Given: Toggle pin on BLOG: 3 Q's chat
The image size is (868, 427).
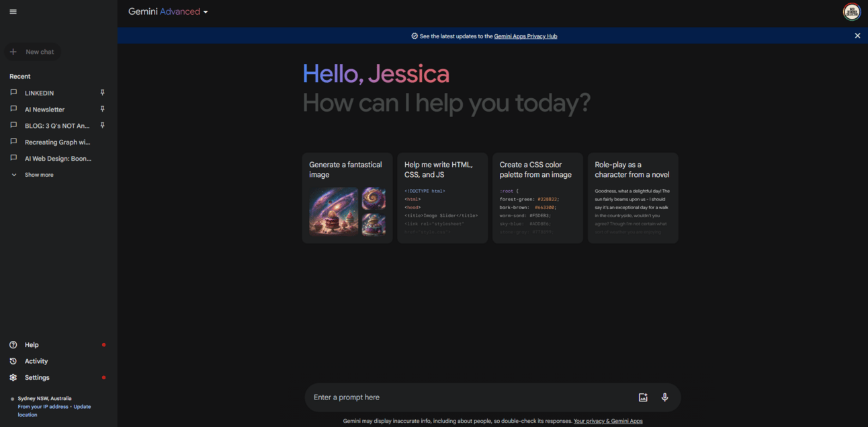Looking at the screenshot, I should click(x=103, y=125).
